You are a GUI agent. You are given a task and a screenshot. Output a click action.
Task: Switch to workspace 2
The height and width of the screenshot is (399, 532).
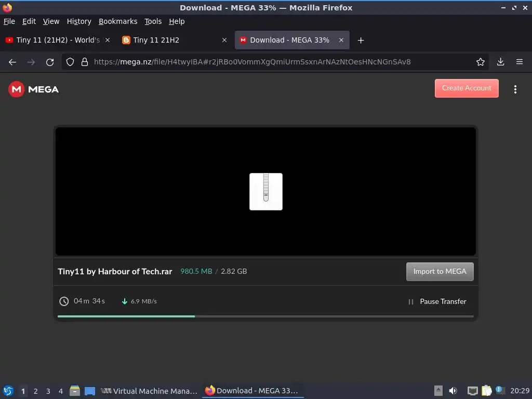coord(36,391)
